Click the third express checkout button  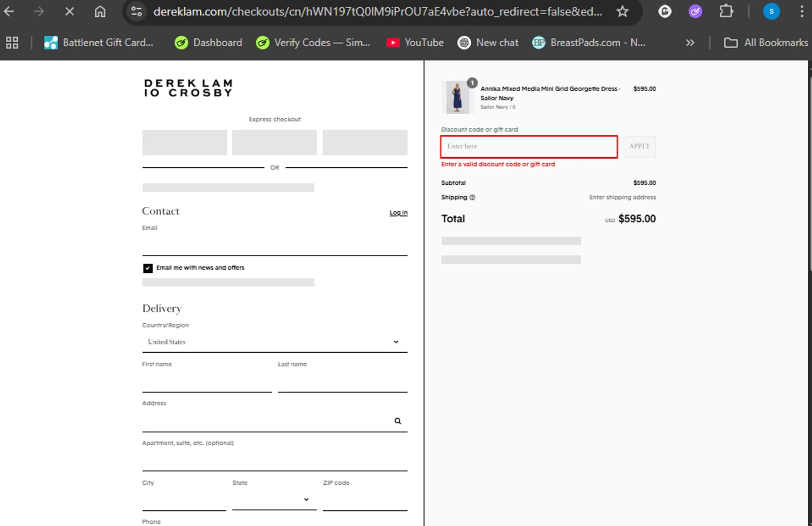point(365,142)
